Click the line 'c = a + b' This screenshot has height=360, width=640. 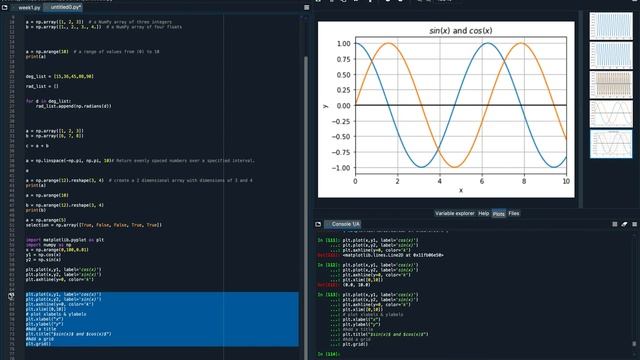[x=37, y=146]
